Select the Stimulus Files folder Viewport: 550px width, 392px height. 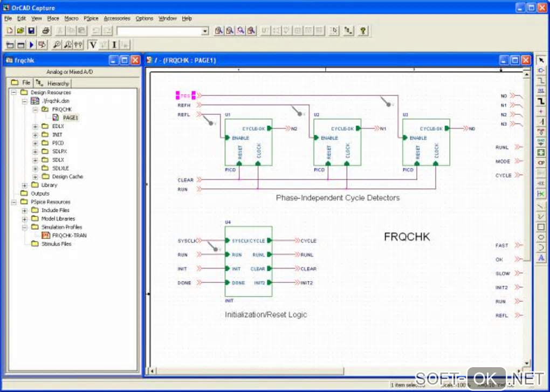pyautogui.click(x=56, y=244)
